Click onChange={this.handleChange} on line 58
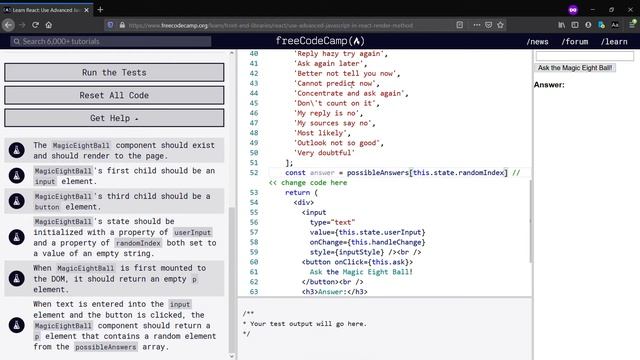 [367, 242]
